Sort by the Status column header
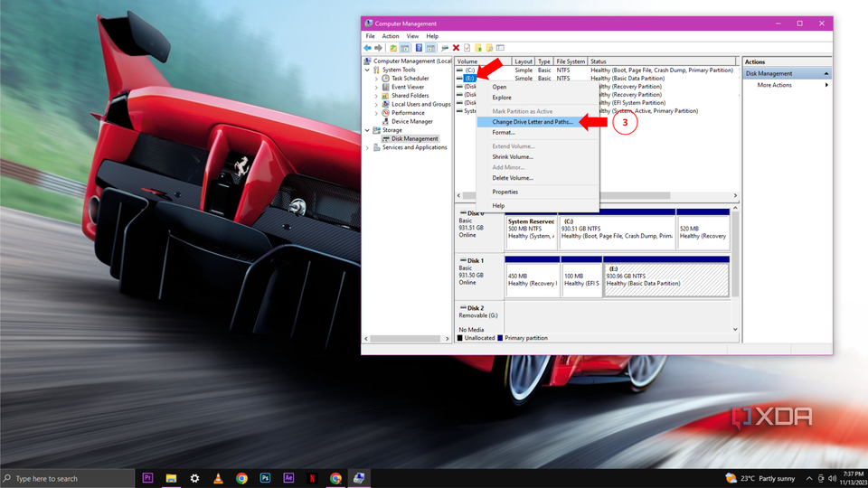868x488 pixels. point(663,61)
